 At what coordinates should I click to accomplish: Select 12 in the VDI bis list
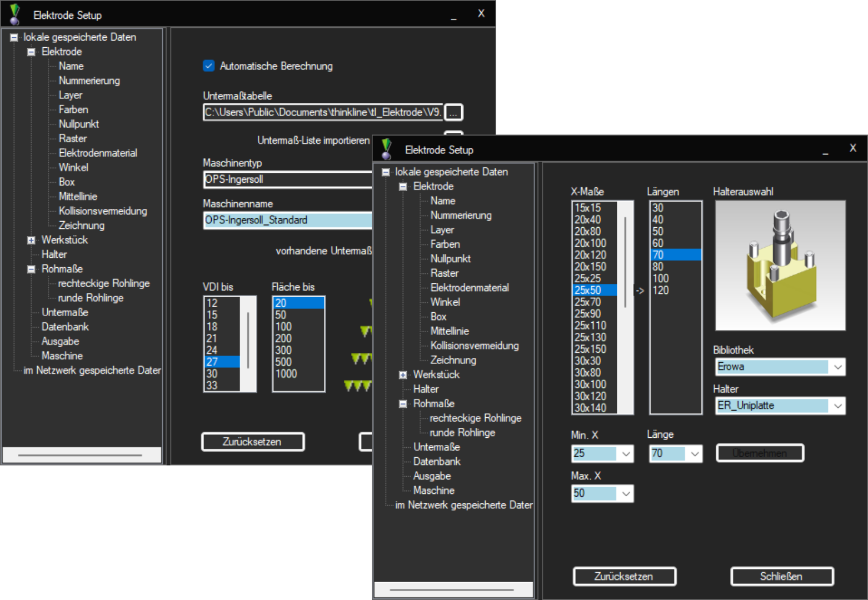222,303
